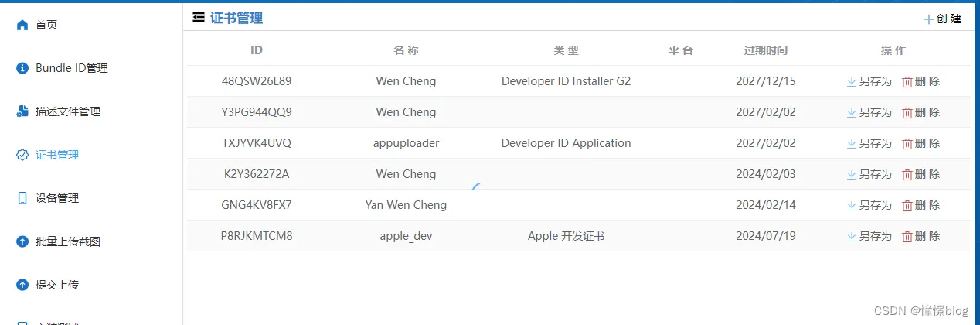
Task: Click the 类型 column header
Action: [566, 50]
